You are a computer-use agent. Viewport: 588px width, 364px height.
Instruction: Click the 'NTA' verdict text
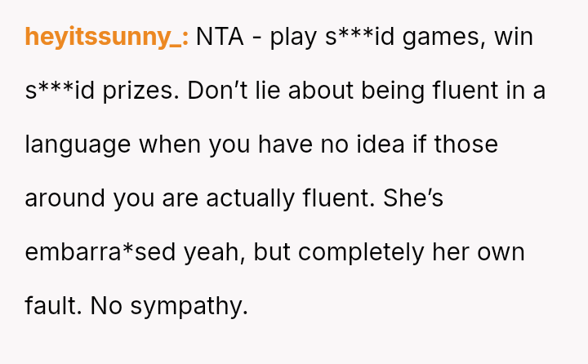click(218, 38)
